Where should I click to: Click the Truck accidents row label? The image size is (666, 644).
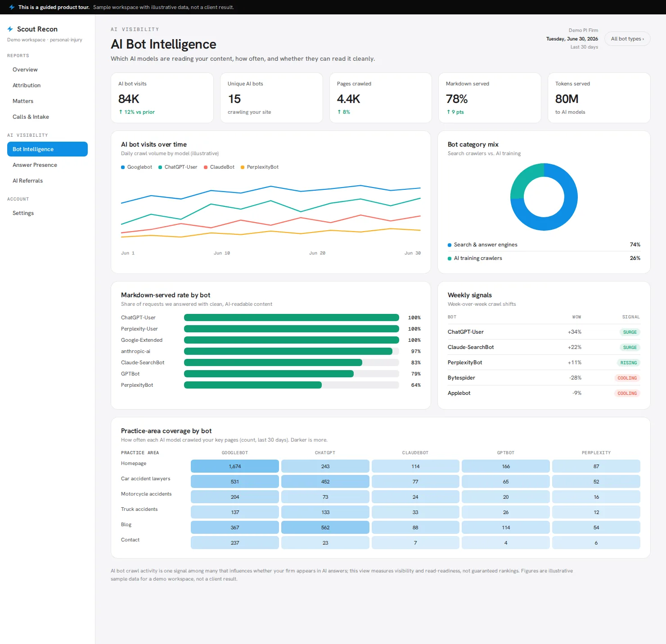pos(139,509)
